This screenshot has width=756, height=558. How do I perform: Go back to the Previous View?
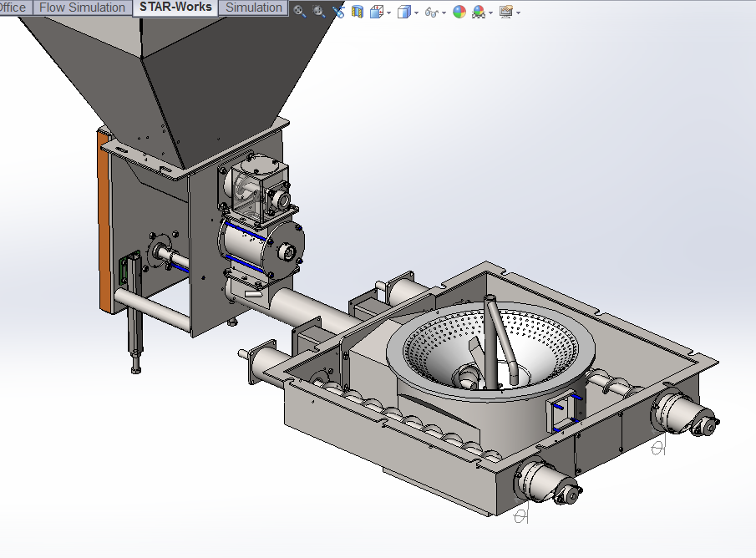[x=338, y=12]
